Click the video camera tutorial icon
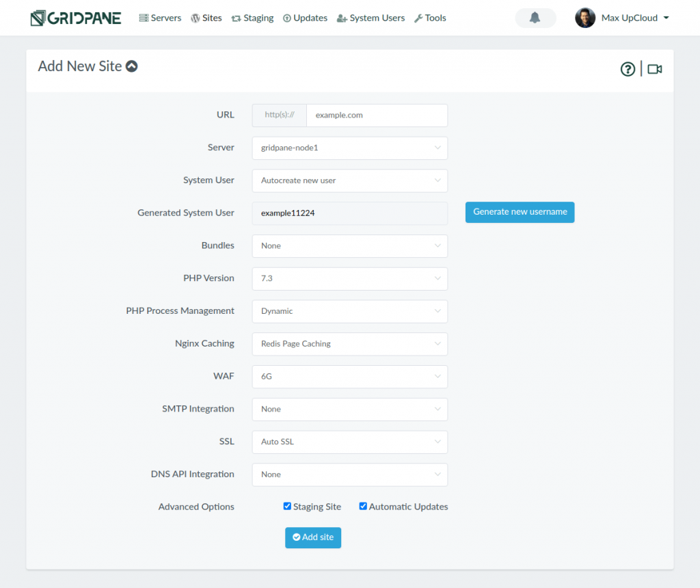The width and height of the screenshot is (700, 588). pos(654,68)
